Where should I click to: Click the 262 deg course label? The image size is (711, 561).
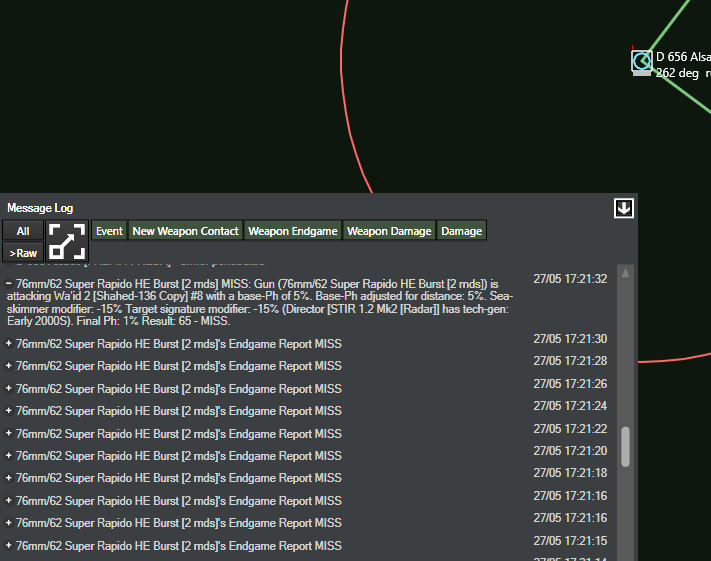(x=677, y=73)
